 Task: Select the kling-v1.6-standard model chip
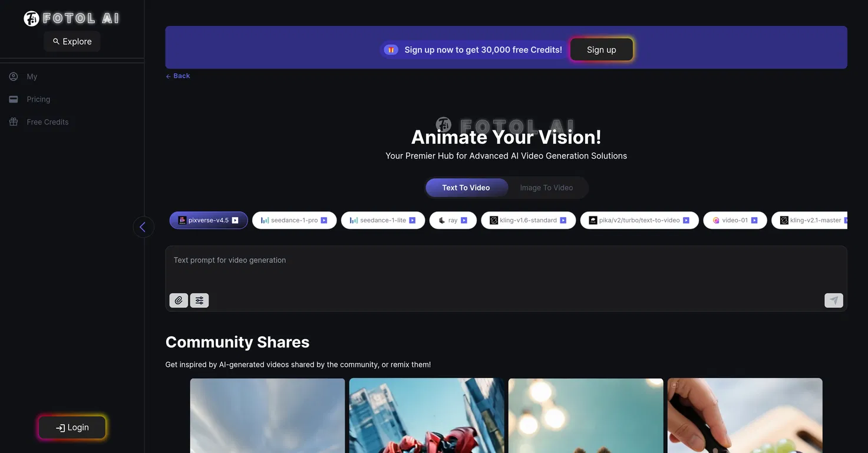click(x=529, y=220)
